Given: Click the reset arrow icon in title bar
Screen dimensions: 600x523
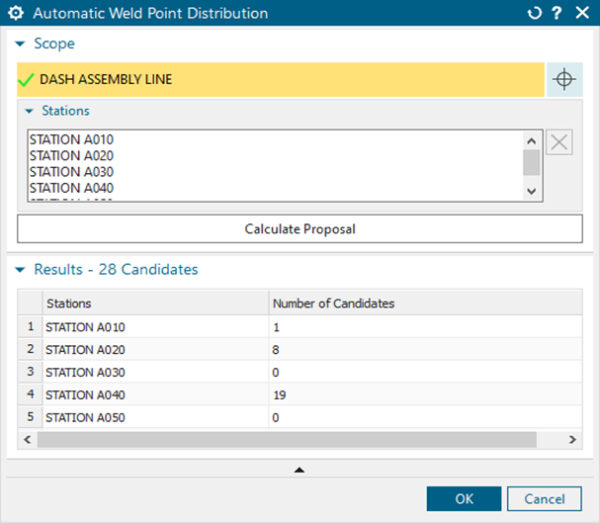Looking at the screenshot, I should pos(537,14).
